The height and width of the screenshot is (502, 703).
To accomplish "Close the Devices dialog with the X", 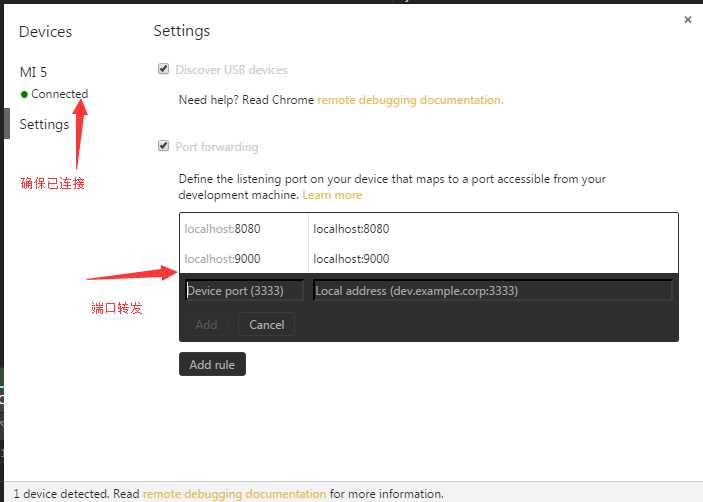I will pos(687,20).
